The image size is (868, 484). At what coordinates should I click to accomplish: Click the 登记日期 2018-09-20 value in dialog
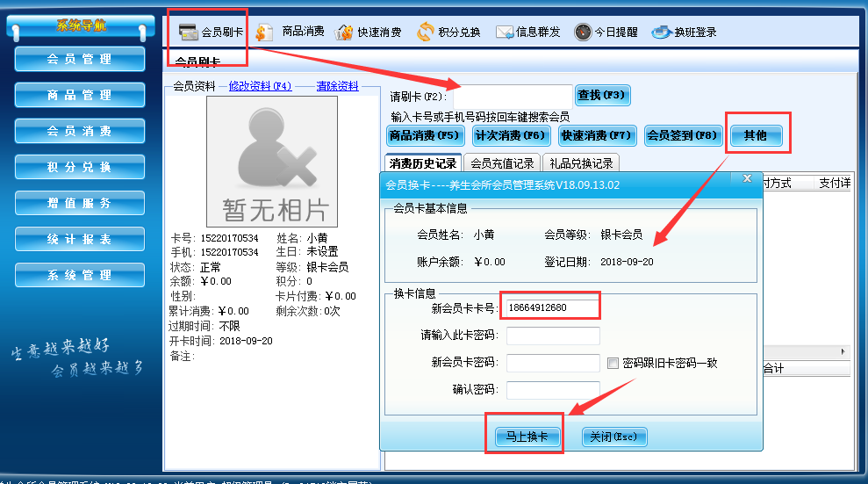click(627, 262)
